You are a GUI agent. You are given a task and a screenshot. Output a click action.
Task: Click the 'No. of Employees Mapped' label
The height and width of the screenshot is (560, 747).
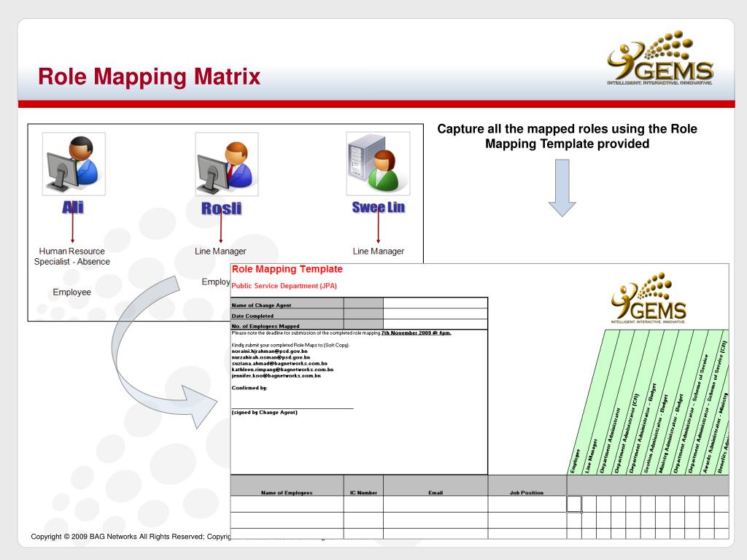[x=266, y=326]
